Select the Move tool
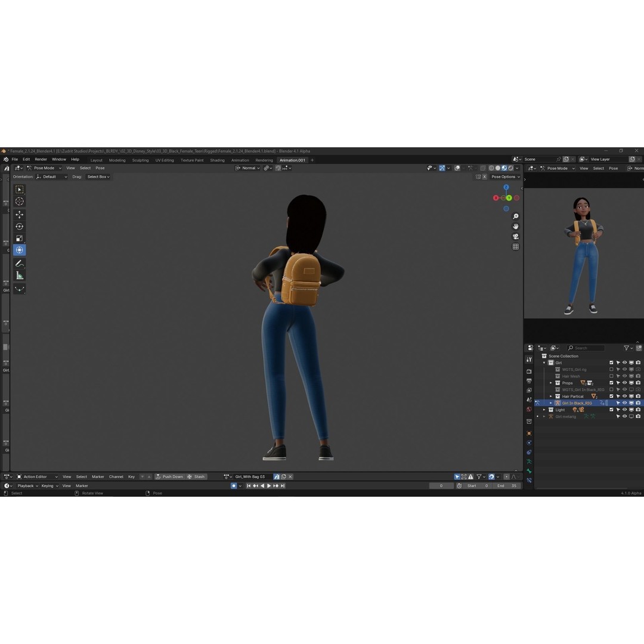This screenshot has height=644, width=644. [x=19, y=215]
